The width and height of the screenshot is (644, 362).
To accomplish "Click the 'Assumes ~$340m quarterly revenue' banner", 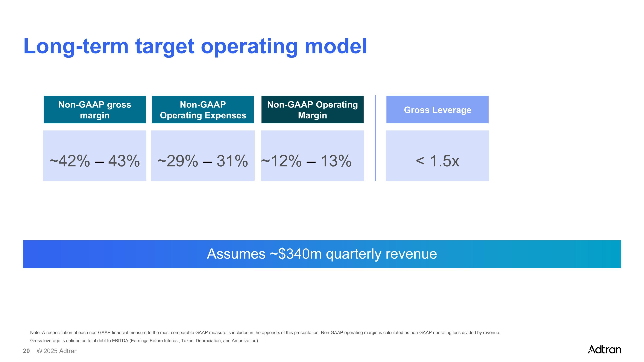I will (322, 254).
